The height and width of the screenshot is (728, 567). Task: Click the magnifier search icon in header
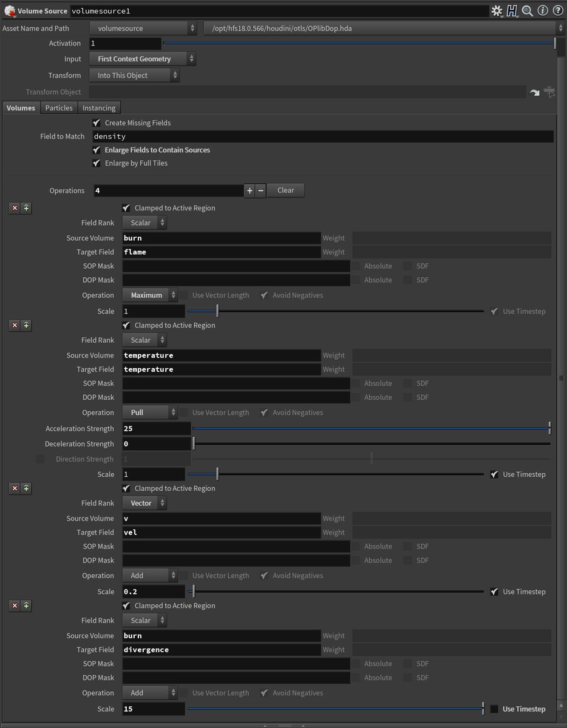click(528, 11)
